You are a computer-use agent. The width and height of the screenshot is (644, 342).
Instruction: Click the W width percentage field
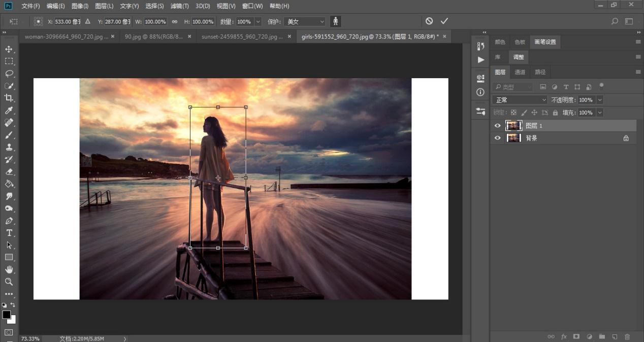[x=155, y=22]
